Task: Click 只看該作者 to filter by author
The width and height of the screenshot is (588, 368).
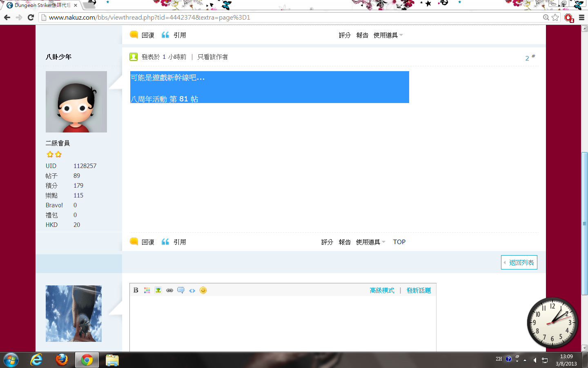Action: coord(213,57)
